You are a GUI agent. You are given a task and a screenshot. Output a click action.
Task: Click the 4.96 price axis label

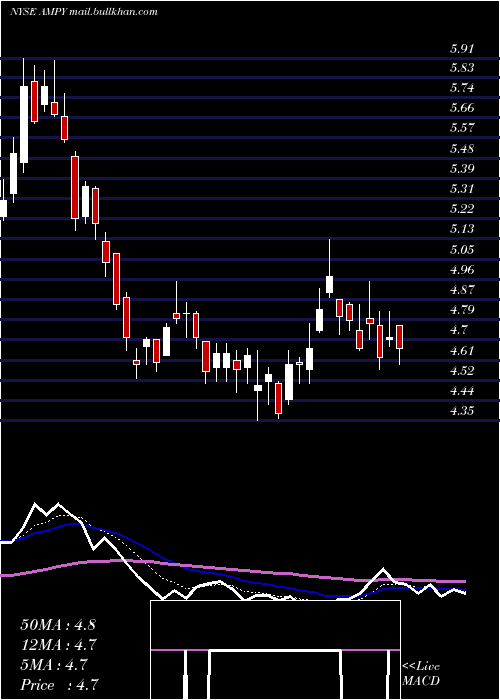tap(462, 270)
